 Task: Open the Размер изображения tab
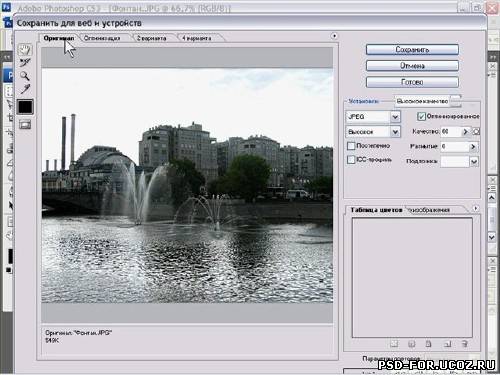pyautogui.click(x=429, y=210)
